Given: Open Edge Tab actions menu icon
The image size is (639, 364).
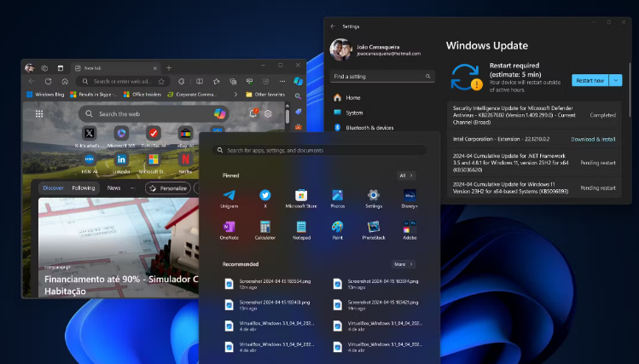Looking at the screenshot, I should [61, 68].
